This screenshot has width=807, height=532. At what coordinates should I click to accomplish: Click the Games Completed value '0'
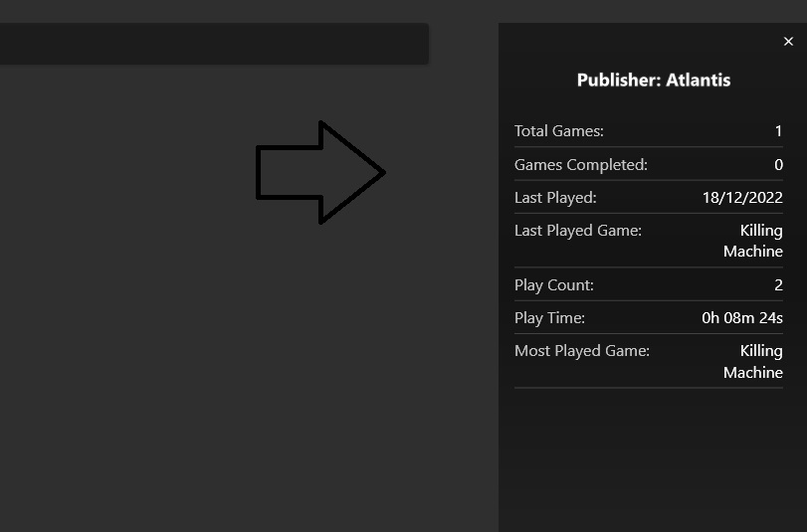(779, 165)
